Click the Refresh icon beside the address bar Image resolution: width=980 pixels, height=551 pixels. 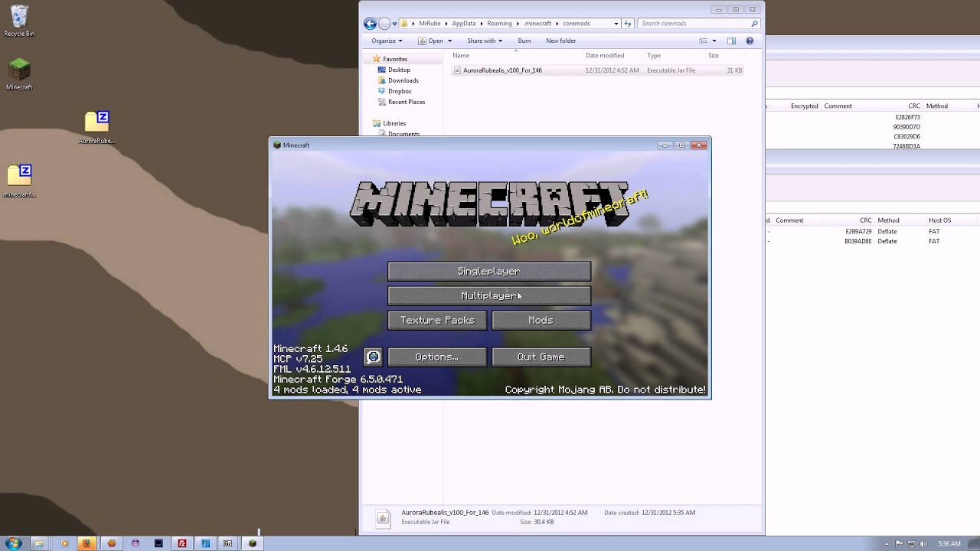628,24
